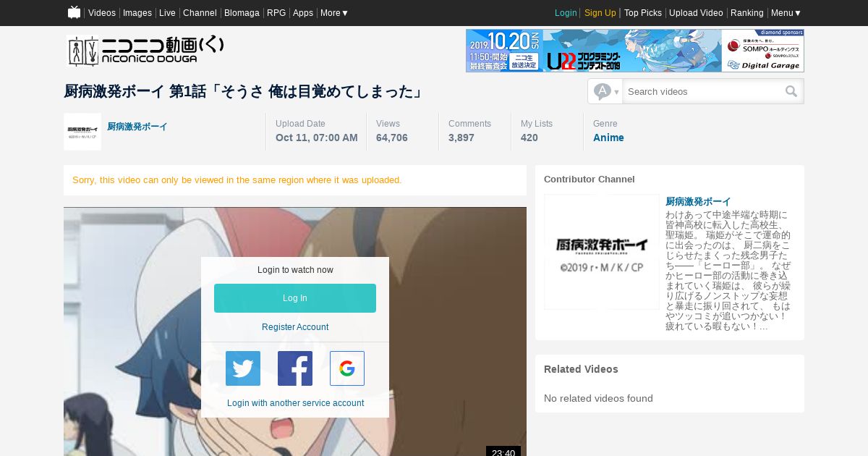The width and height of the screenshot is (868, 456).
Task: Log in with the Facebook icon
Action: [x=295, y=368]
